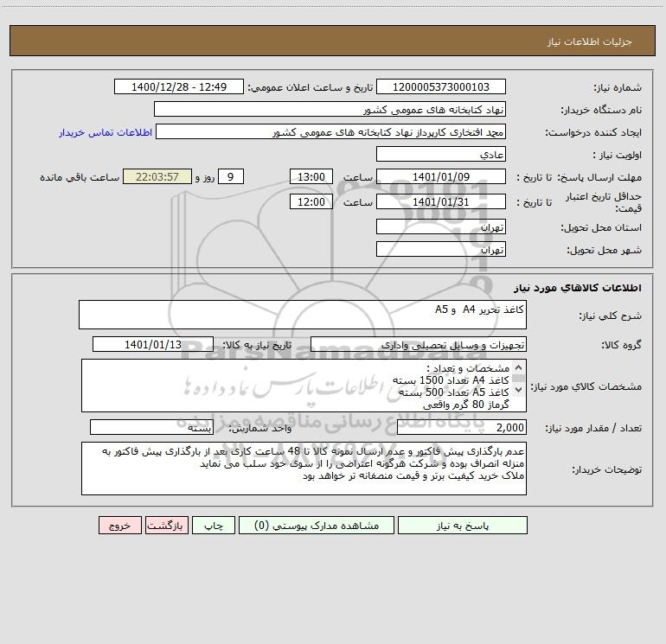Click the توضیحات خریدار text area

point(304,469)
